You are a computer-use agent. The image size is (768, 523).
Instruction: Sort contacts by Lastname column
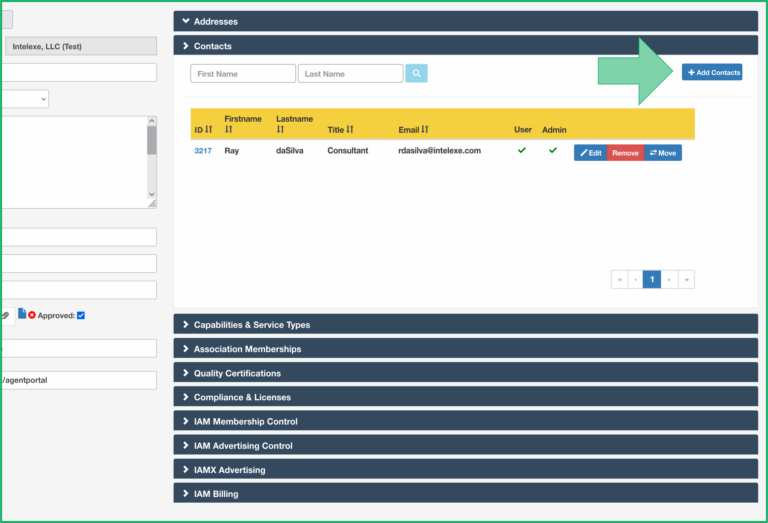click(x=280, y=129)
